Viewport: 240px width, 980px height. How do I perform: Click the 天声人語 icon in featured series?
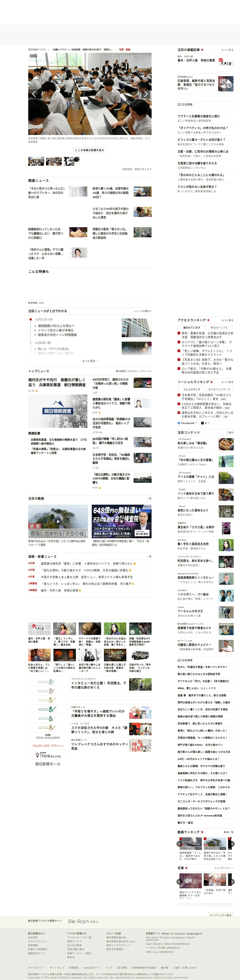pyautogui.click(x=226, y=63)
